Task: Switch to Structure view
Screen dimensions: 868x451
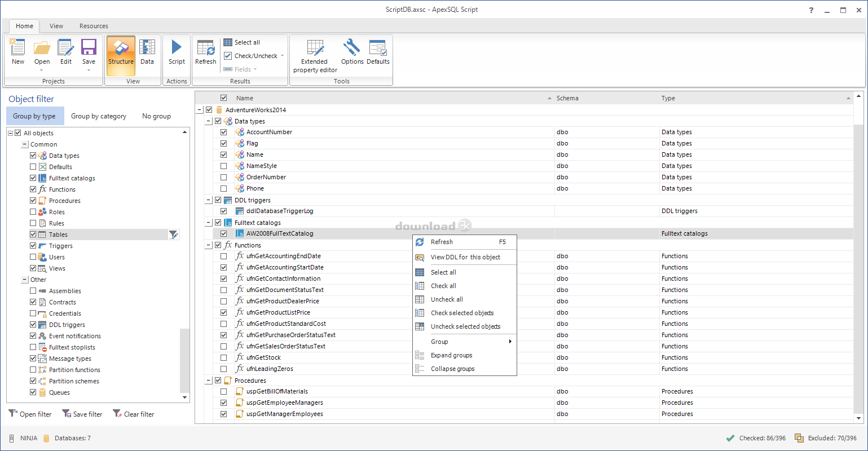Action: (x=121, y=55)
